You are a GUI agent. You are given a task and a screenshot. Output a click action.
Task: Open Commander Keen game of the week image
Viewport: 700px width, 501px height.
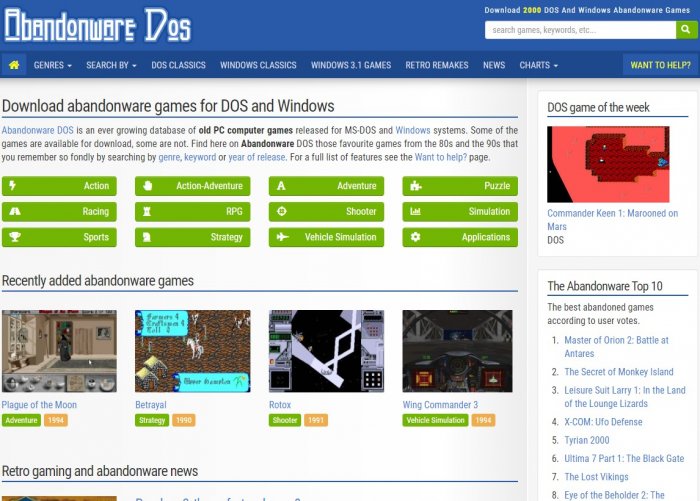[x=608, y=164]
